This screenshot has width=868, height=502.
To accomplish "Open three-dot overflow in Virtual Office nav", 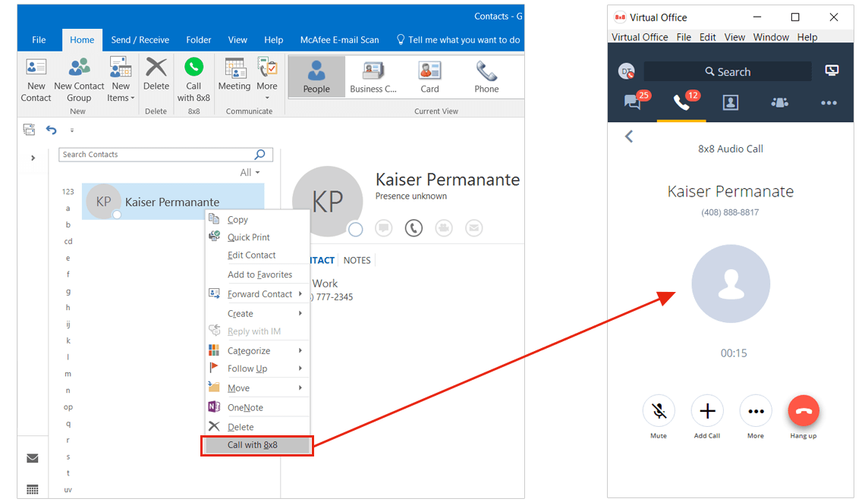I will pos(829,103).
